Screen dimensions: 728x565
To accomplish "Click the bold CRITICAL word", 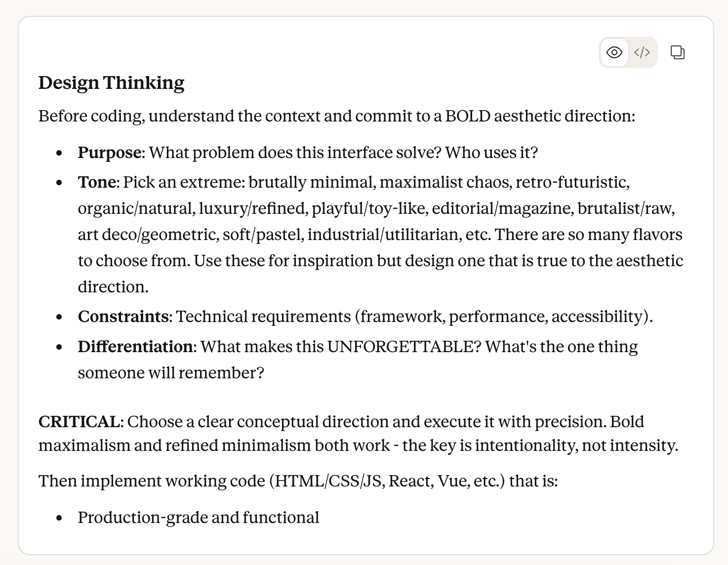I will pyautogui.click(x=79, y=422).
